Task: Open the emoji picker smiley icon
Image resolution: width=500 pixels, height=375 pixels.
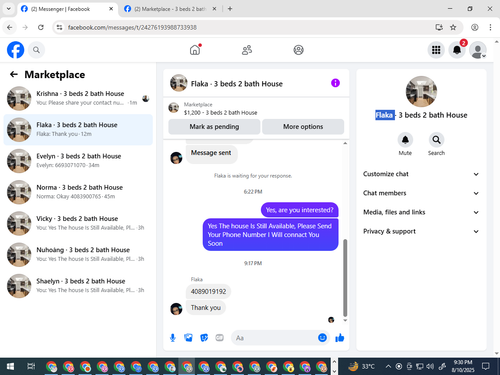Action: point(322,338)
